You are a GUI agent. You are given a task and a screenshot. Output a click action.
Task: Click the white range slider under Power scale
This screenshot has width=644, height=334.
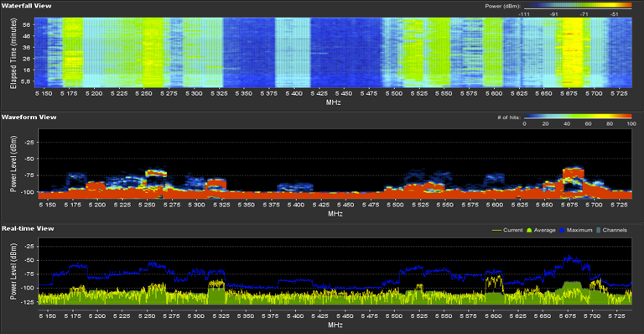point(578,9)
